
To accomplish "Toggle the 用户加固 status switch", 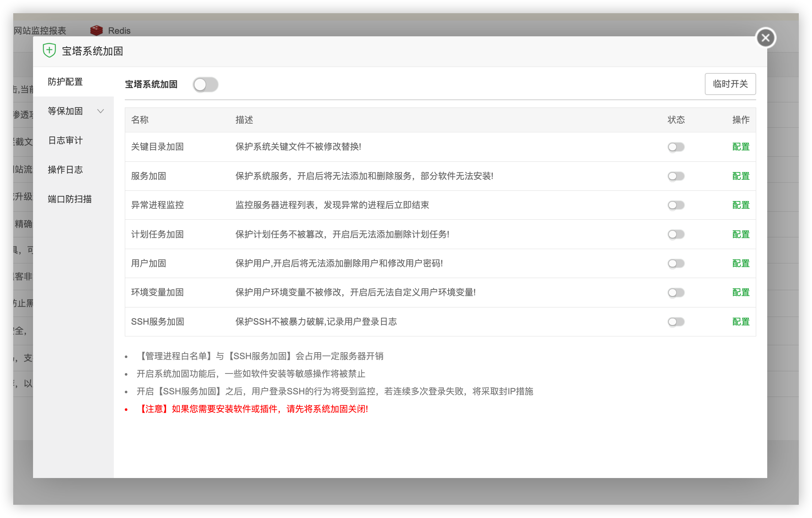I will click(x=676, y=263).
